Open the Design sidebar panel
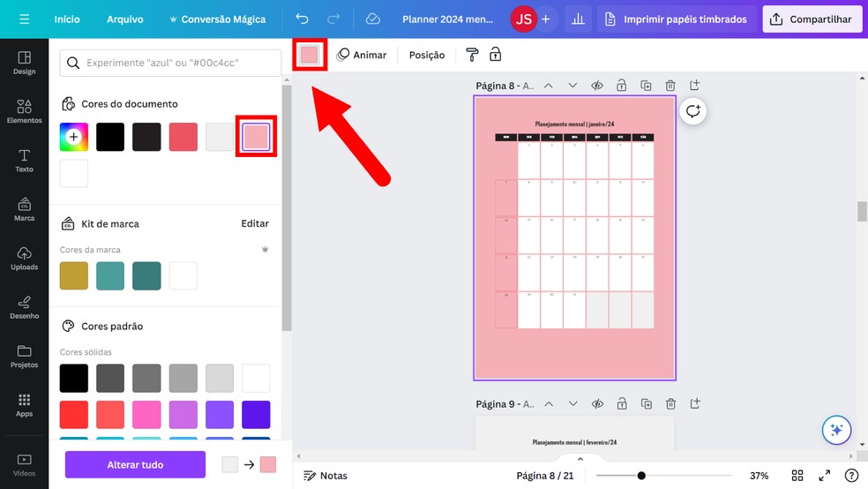Screen dimensions: 868x489 click(x=25, y=64)
